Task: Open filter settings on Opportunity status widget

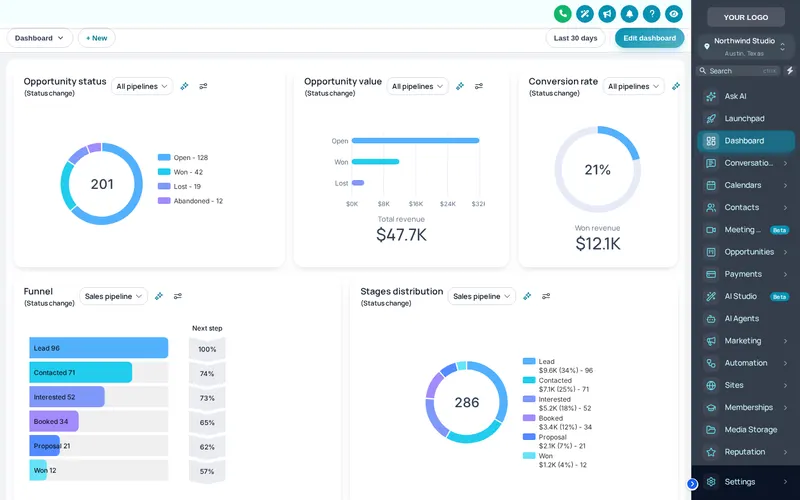Action: [203, 86]
